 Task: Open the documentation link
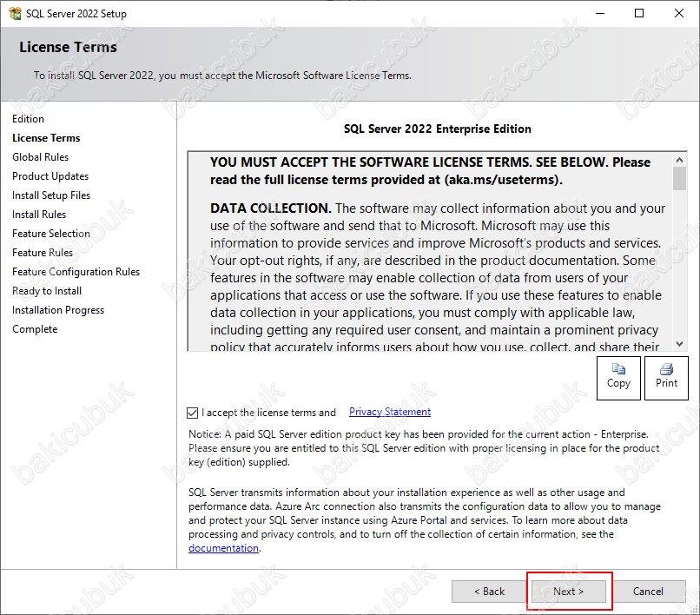(223, 548)
